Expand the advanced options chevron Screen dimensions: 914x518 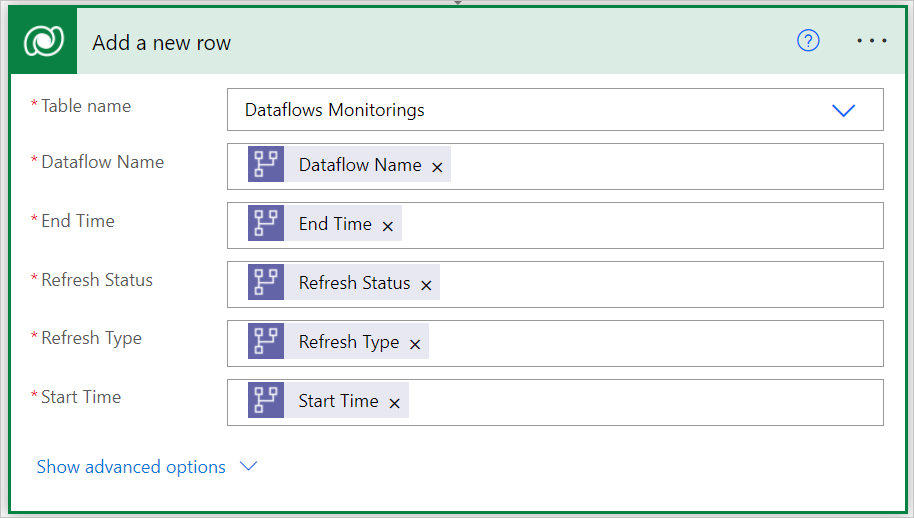click(x=249, y=467)
